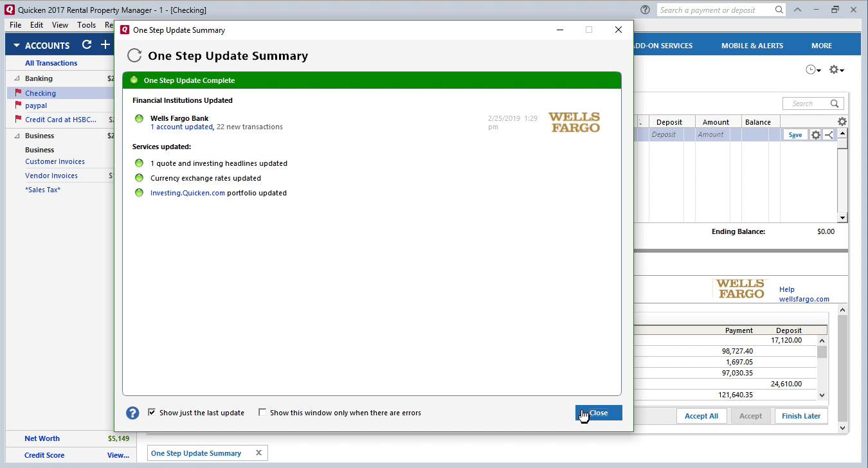Image resolution: width=868 pixels, height=468 pixels.
Task: Switch to the MOBILE & ALERTS tab
Action: (x=752, y=46)
